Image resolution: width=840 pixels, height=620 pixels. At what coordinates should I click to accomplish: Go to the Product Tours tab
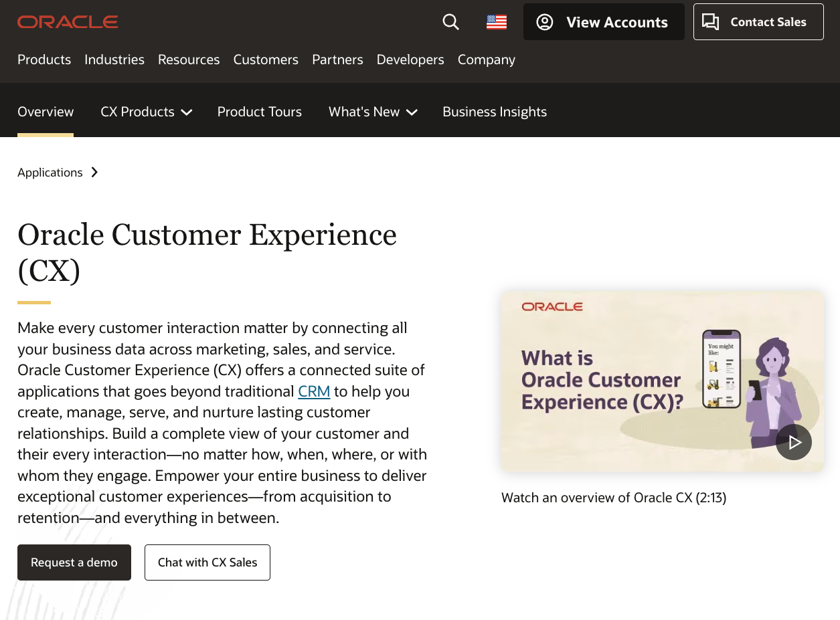coord(260,112)
